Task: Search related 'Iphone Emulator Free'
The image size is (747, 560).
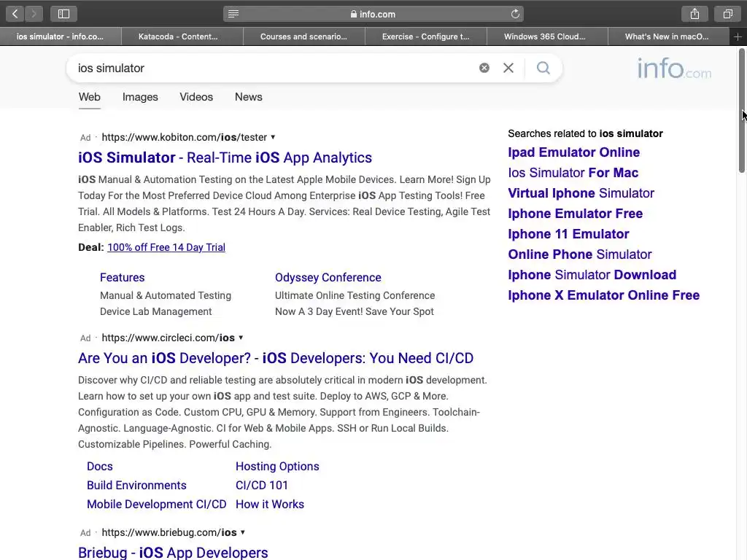Action: point(576,214)
